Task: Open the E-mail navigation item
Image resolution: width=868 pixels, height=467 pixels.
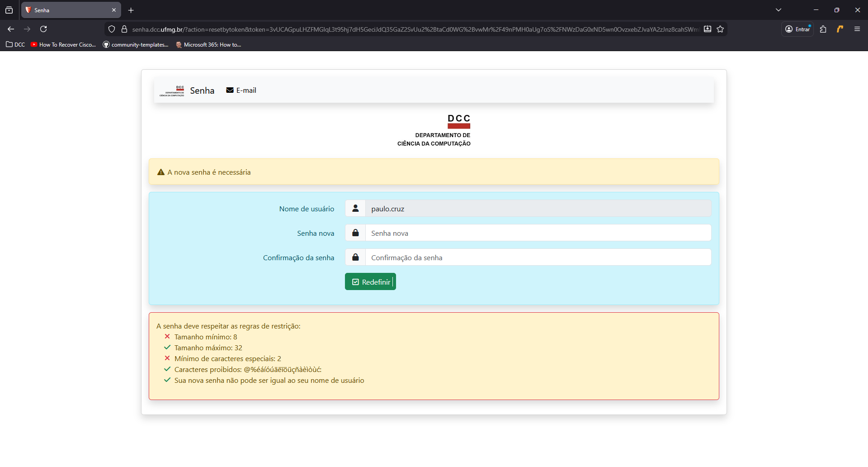Action: click(241, 91)
